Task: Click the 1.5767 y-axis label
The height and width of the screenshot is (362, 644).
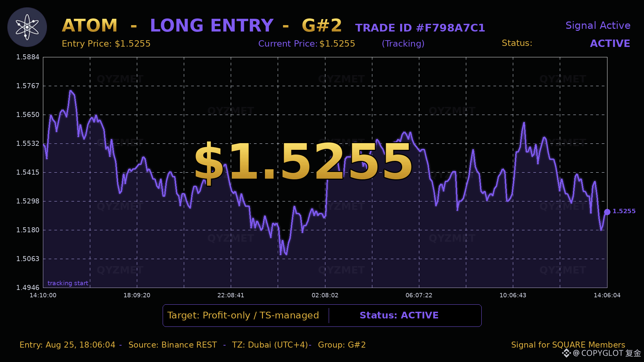Action: click(x=28, y=86)
